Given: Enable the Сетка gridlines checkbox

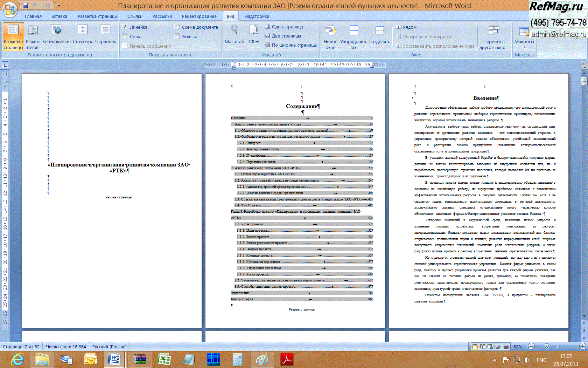Looking at the screenshot, I should pyautogui.click(x=125, y=36).
